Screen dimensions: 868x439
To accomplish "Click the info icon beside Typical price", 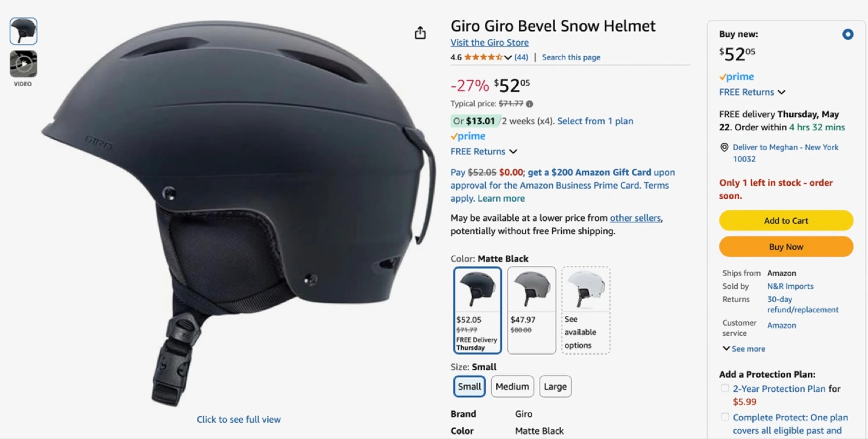I will coord(529,104).
